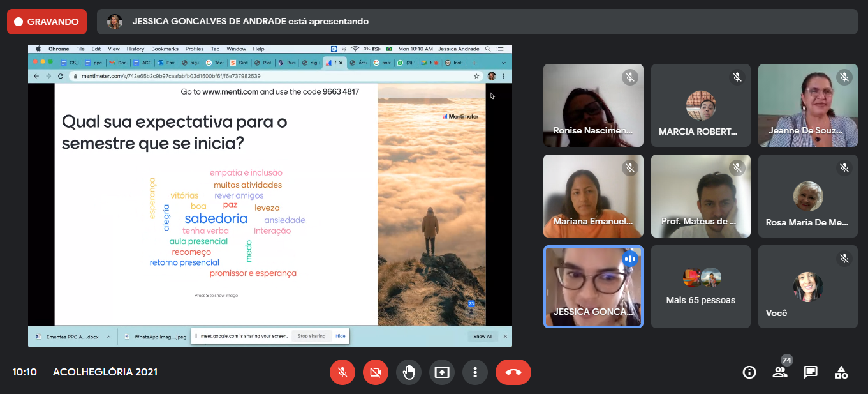Turn the camera on
Screen dimensions: 868x394
point(376,372)
